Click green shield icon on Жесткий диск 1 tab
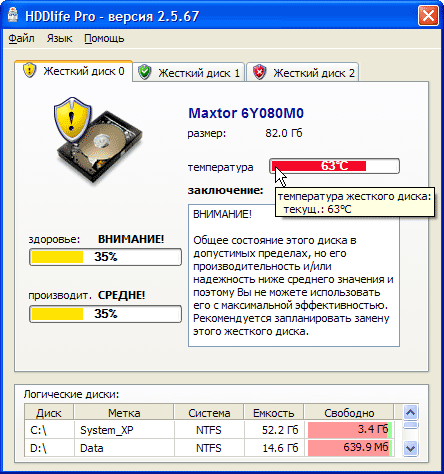Viewport: 444px width, 474px height. click(x=145, y=72)
